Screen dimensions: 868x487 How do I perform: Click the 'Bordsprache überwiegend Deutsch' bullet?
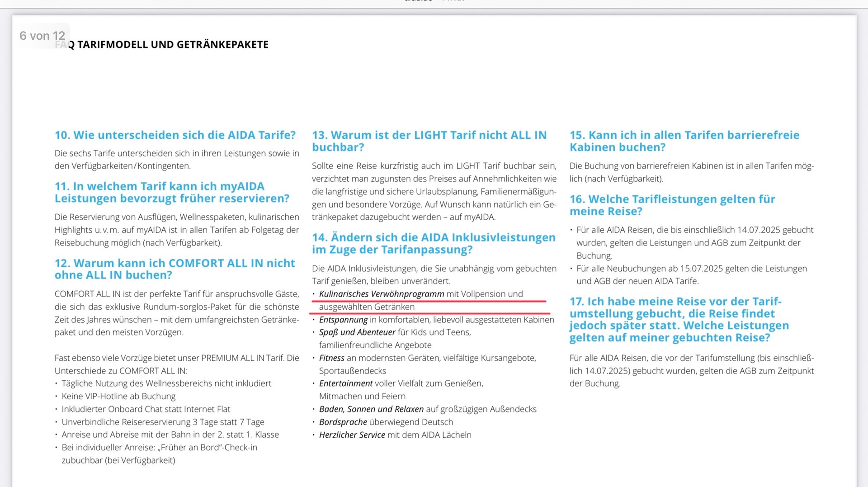[386, 422]
